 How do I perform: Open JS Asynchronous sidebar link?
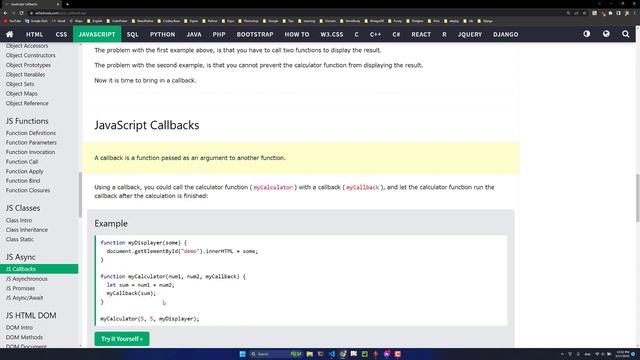point(27,279)
